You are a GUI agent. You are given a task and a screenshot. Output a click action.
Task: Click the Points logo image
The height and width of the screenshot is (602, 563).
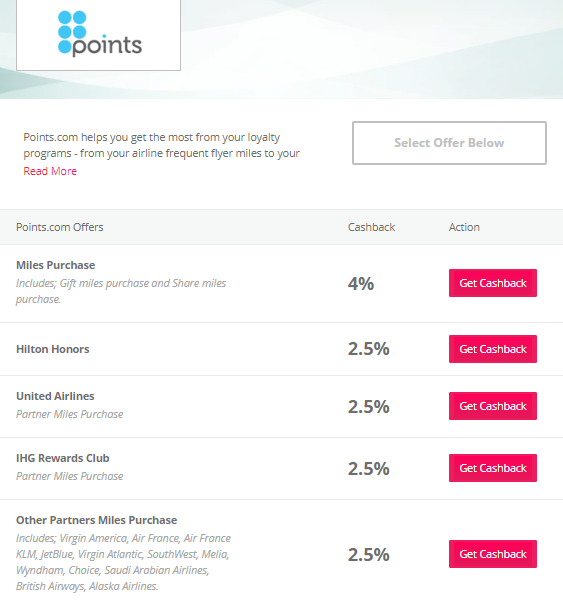98,35
